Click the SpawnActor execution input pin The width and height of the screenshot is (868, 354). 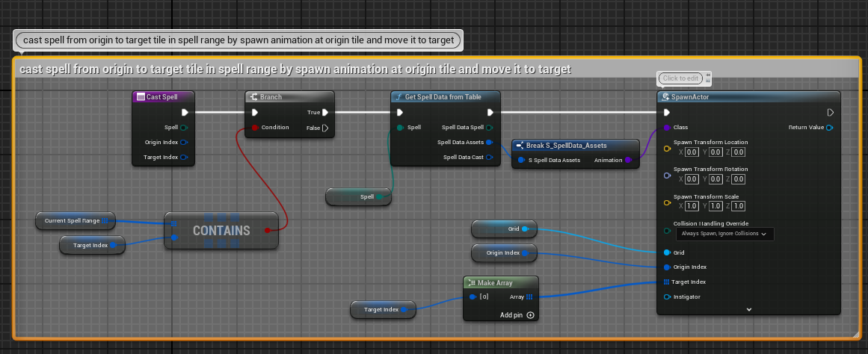[667, 112]
